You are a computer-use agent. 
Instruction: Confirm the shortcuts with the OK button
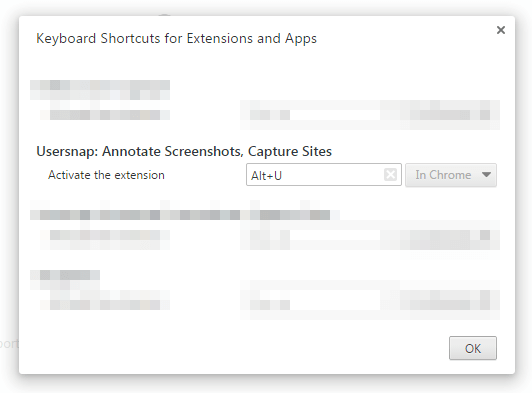tap(473, 348)
